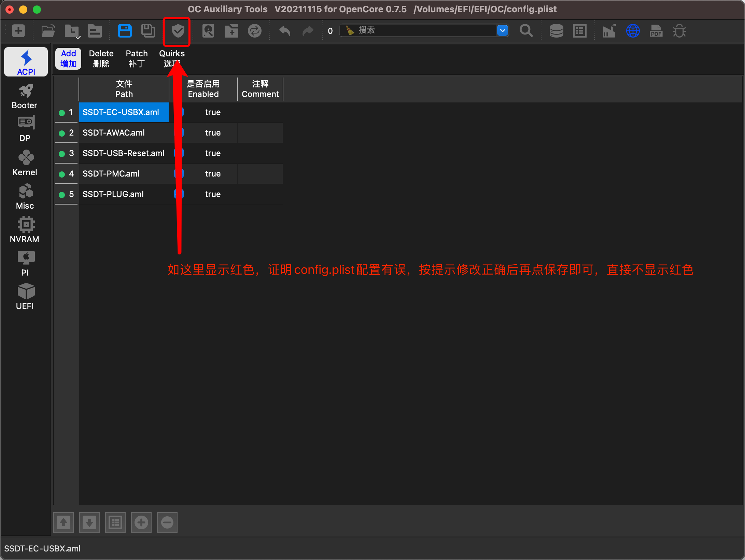Select the SSDT-AWAC.aml row
Image resolution: width=745 pixels, height=560 pixels.
[x=124, y=133]
